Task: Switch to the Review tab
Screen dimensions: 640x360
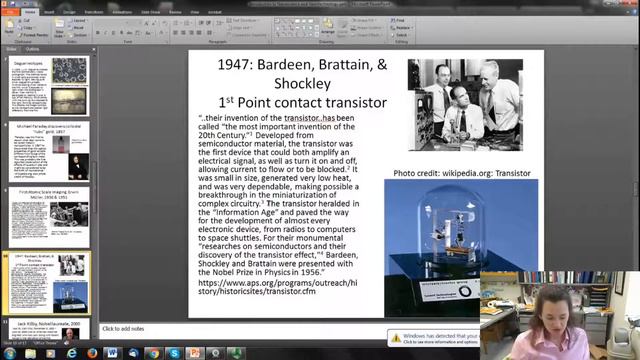Action: [x=175, y=12]
